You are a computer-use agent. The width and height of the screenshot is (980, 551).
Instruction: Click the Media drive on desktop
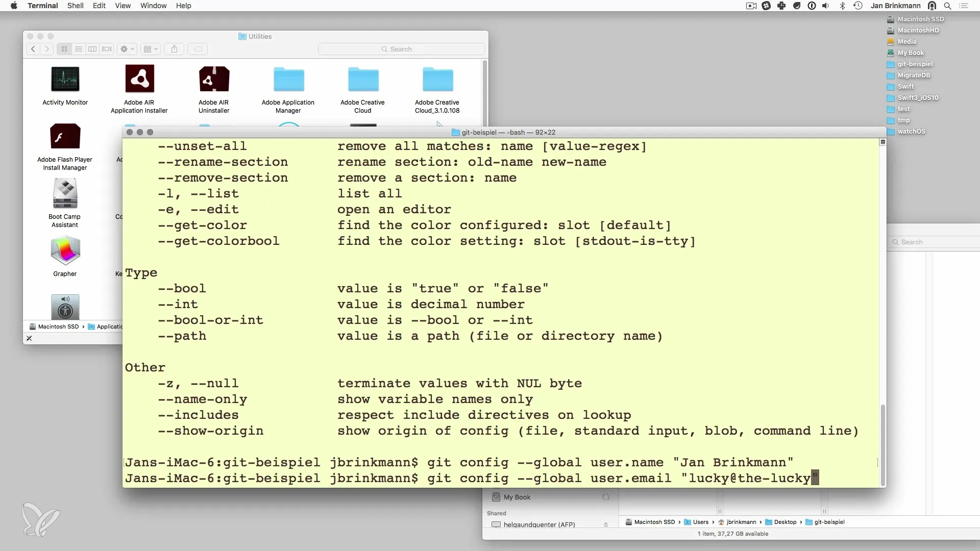point(901,42)
